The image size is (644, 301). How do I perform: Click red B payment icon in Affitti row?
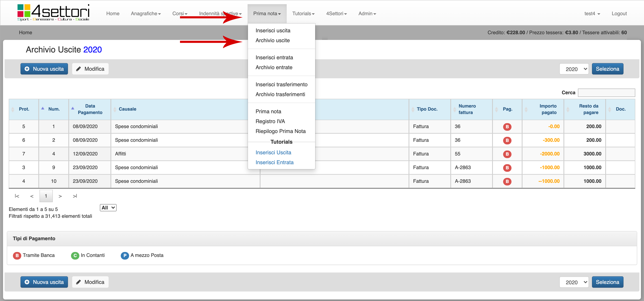(x=507, y=154)
